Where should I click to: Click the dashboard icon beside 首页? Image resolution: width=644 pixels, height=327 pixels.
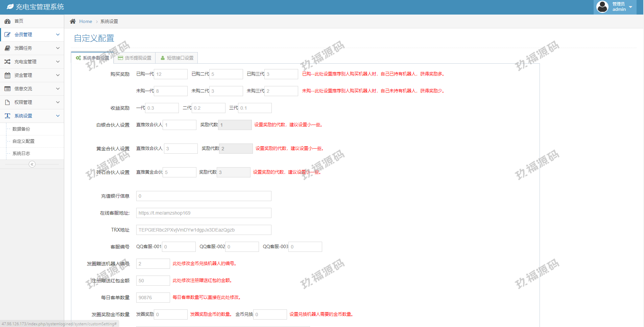(x=7, y=21)
